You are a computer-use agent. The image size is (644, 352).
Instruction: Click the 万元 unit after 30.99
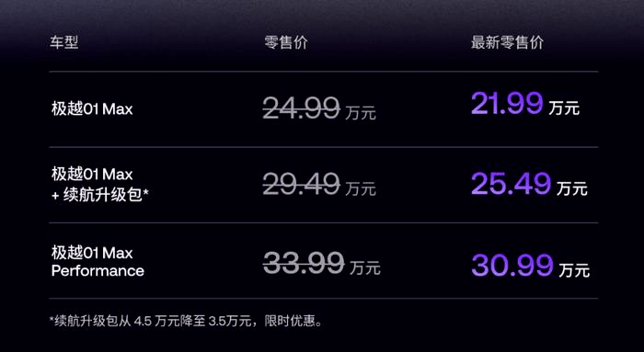[574, 270]
